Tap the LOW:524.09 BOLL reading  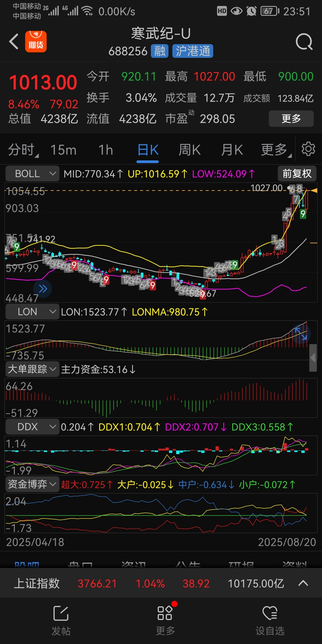(x=223, y=174)
